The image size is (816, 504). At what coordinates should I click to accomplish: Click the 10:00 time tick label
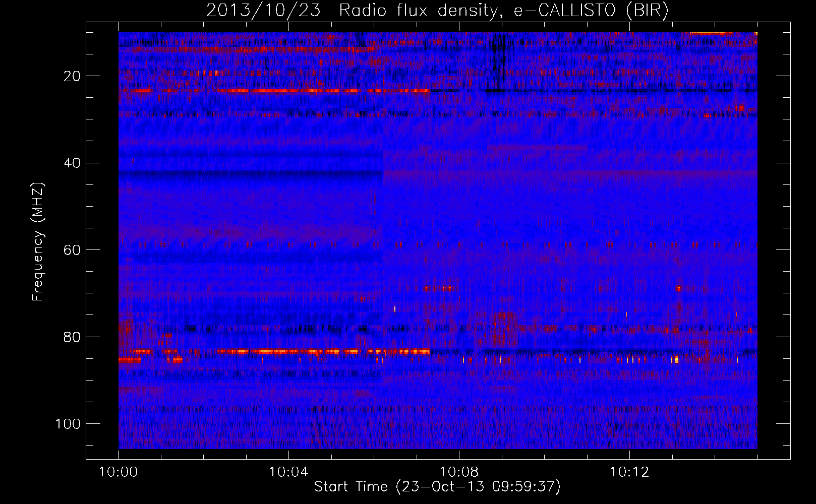(x=118, y=472)
